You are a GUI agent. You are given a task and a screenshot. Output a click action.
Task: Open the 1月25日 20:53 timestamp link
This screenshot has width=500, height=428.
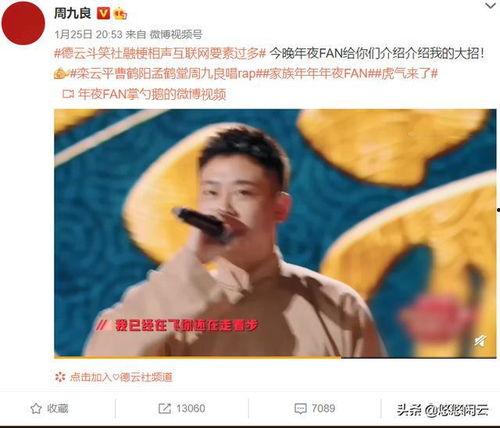[88, 34]
